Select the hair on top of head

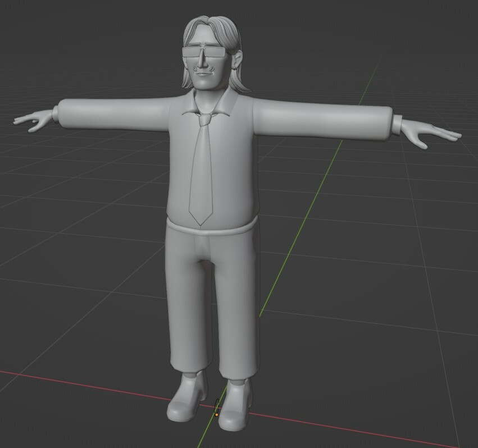click(x=211, y=28)
